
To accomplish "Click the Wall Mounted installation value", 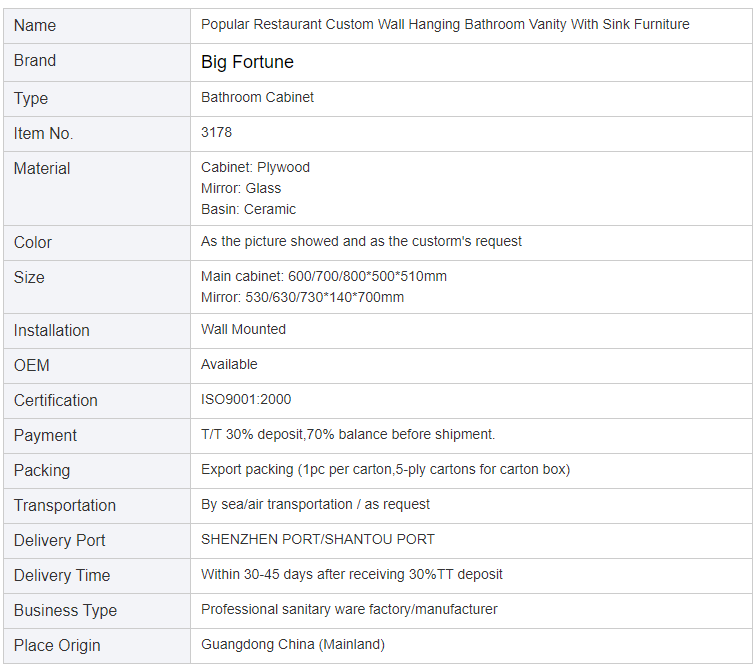I will [243, 329].
